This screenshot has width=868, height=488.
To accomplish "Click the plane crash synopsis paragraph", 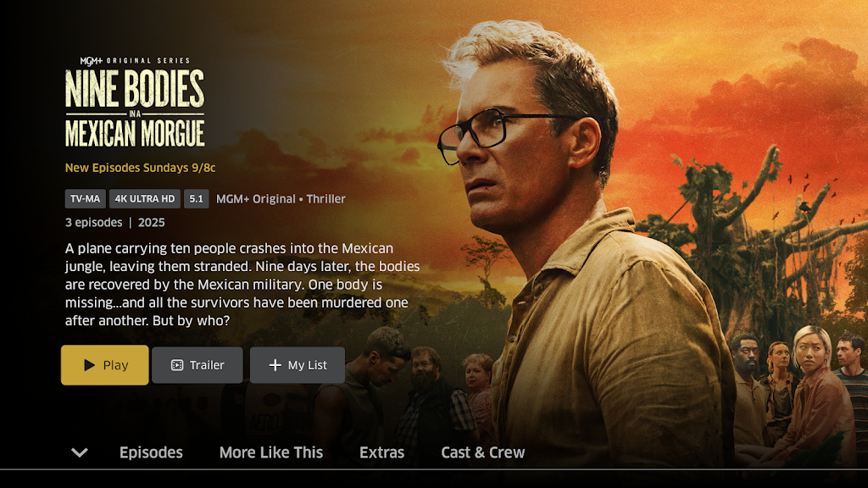I will pos(242,285).
